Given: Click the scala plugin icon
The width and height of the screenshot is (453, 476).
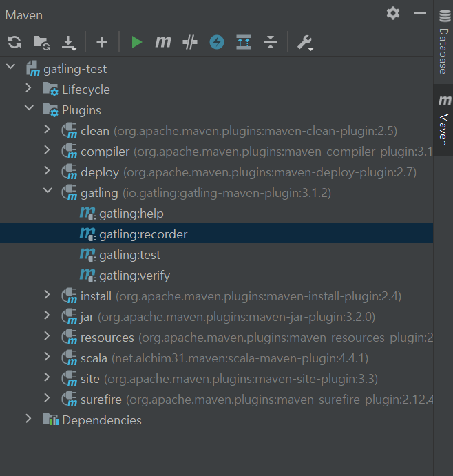Looking at the screenshot, I should point(69,358).
